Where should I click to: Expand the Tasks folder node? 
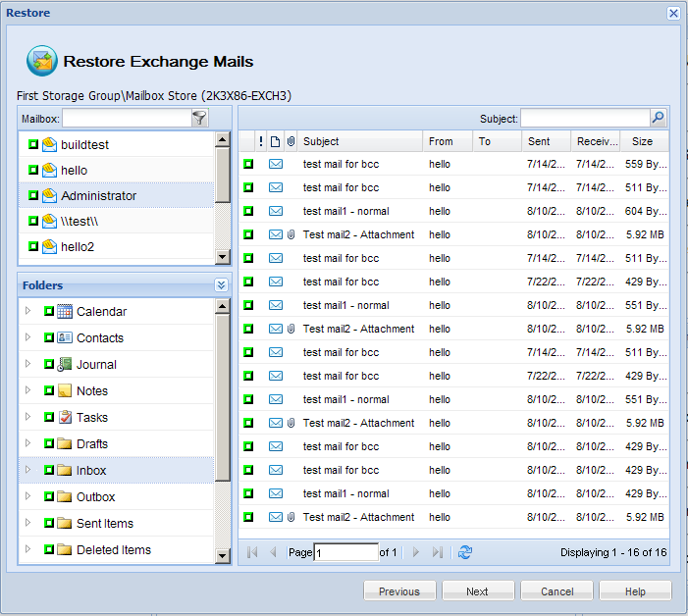coord(27,417)
